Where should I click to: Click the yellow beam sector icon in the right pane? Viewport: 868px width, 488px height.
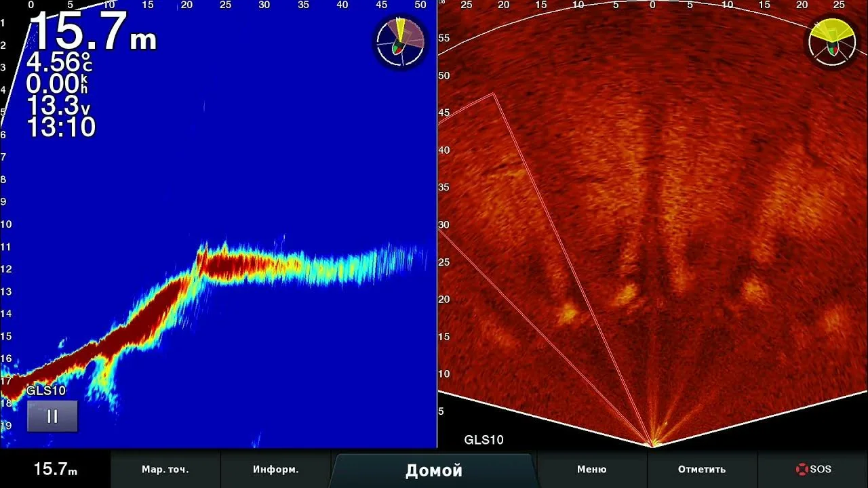tap(832, 42)
